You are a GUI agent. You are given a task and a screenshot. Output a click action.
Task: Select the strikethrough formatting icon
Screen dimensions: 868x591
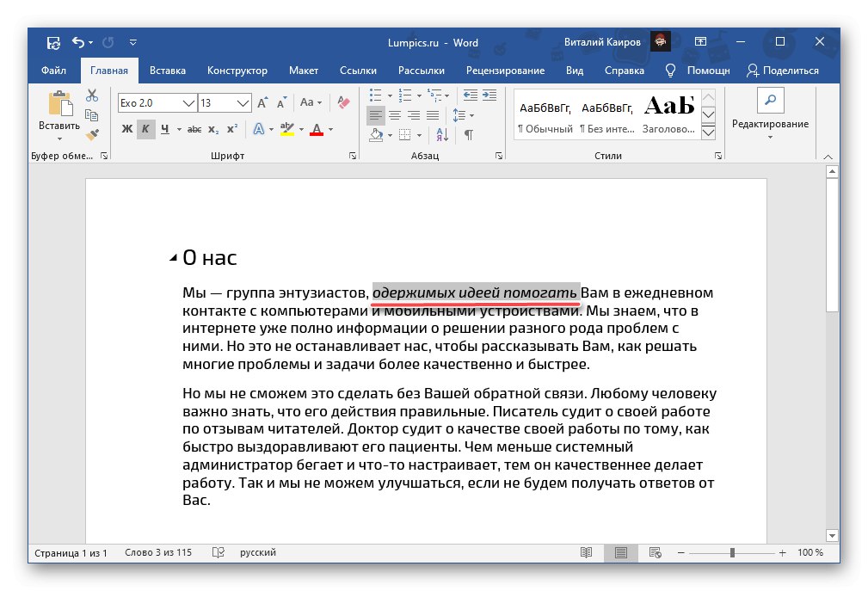pyautogui.click(x=196, y=127)
